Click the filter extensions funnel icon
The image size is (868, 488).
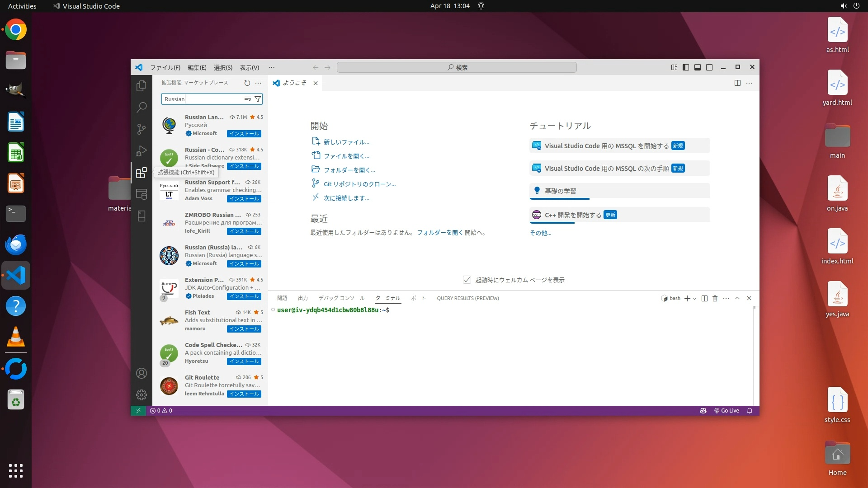(x=258, y=99)
